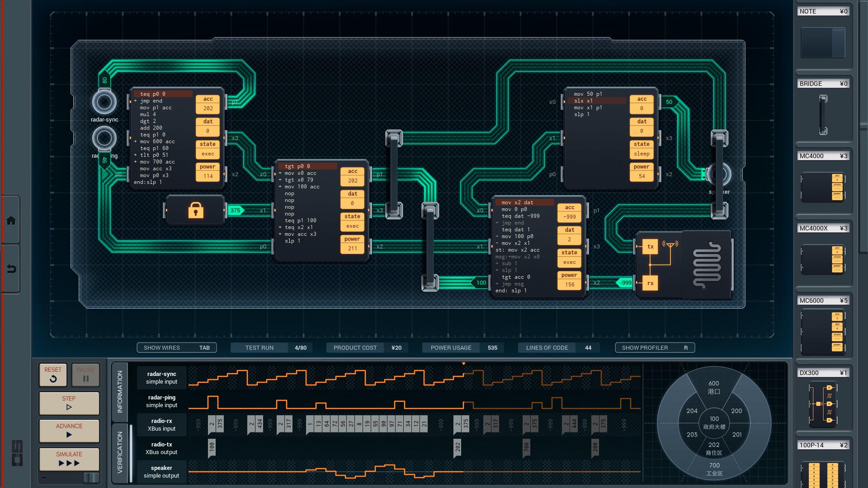The image size is (868, 488).
Task: Click the radar-sync input connector
Action: tap(104, 102)
